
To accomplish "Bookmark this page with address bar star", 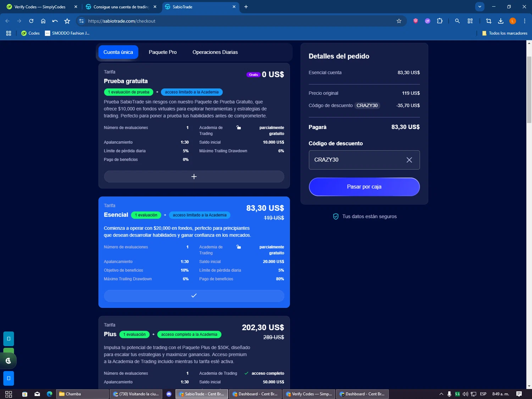I will tap(399, 21).
